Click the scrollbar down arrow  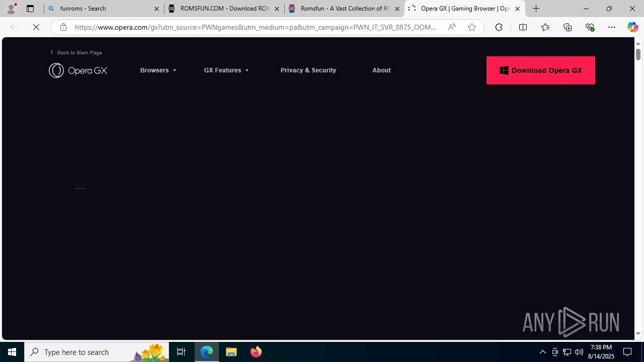tap(638, 334)
